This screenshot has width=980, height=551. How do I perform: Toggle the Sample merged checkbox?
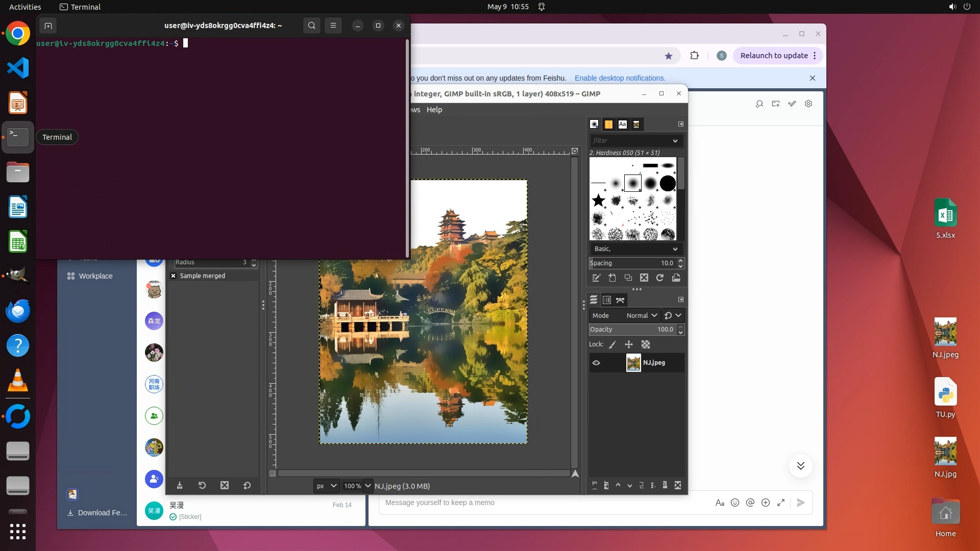(174, 276)
